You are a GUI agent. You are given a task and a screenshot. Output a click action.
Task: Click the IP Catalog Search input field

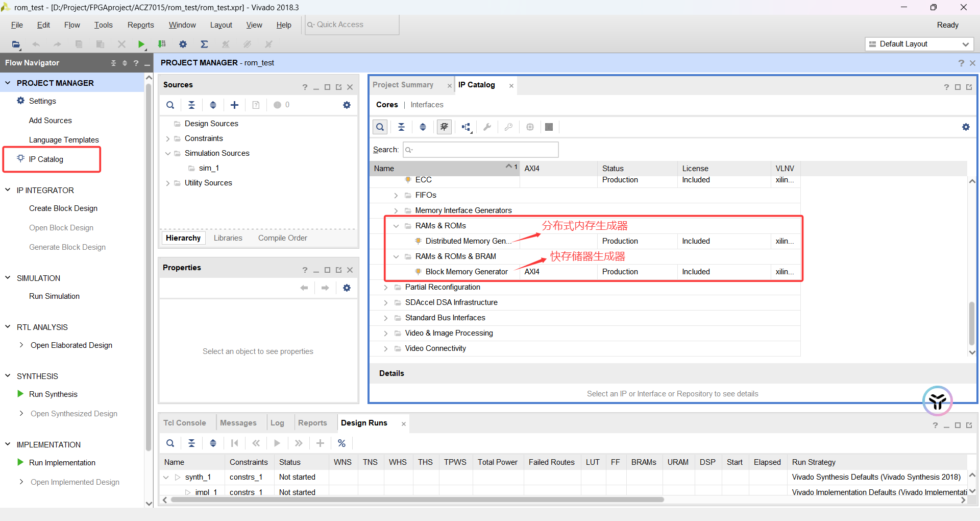point(481,150)
